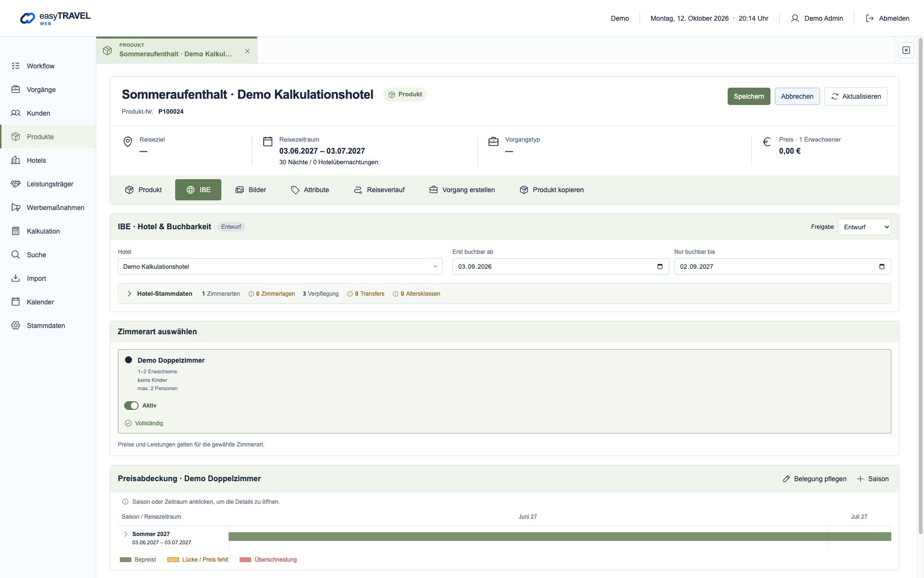Select Demo Doppelzimmer radio button

point(128,360)
